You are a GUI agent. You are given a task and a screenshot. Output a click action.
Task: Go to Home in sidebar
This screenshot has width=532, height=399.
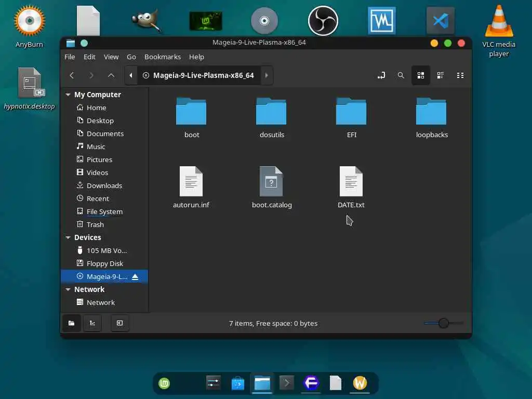[x=104, y=108]
